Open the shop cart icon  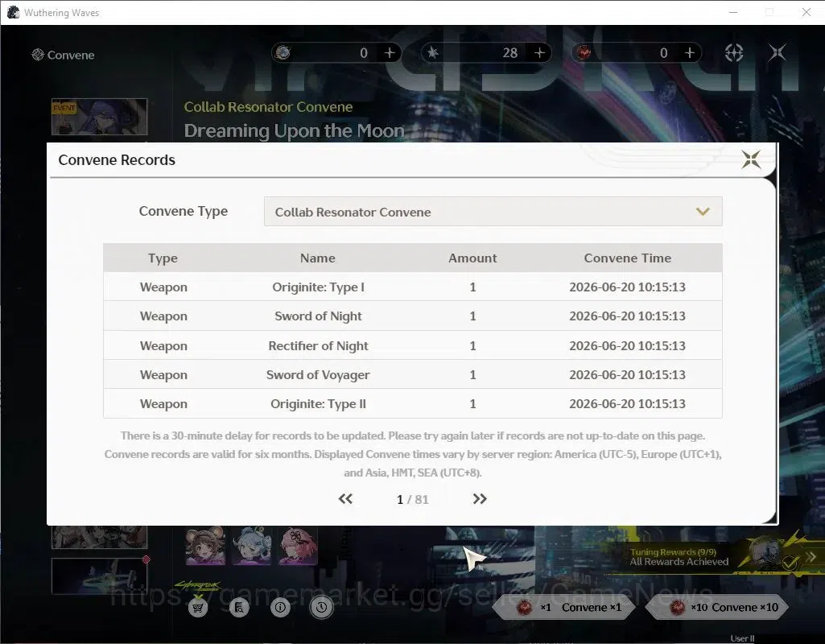[x=198, y=608]
